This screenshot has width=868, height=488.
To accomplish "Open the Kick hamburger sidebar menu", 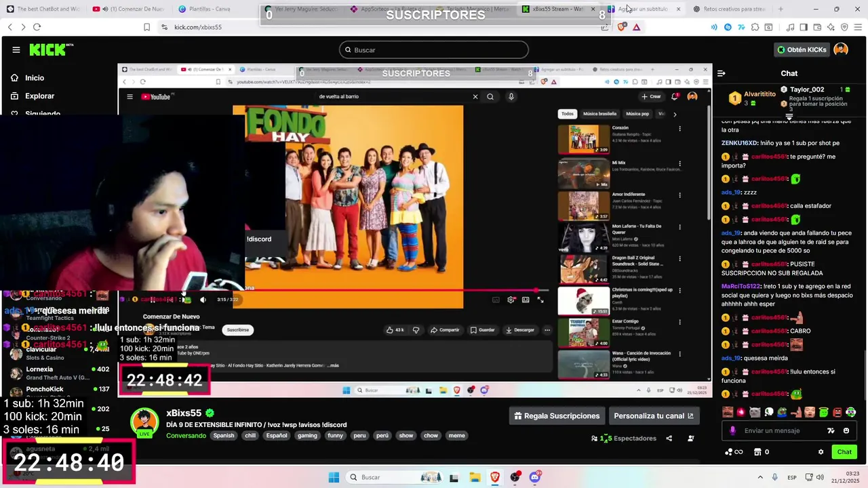I will point(16,49).
